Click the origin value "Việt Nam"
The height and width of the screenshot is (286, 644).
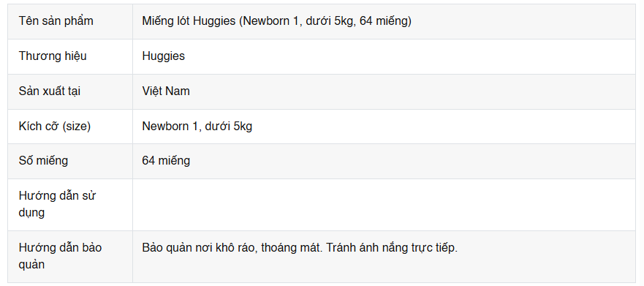(x=166, y=91)
